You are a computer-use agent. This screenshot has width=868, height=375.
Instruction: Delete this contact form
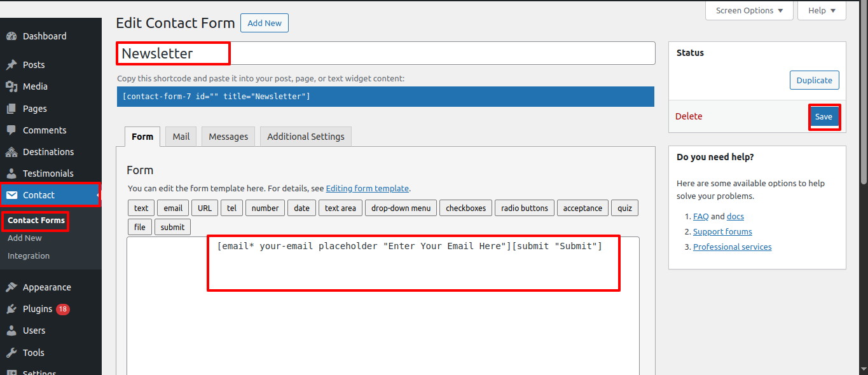(689, 116)
